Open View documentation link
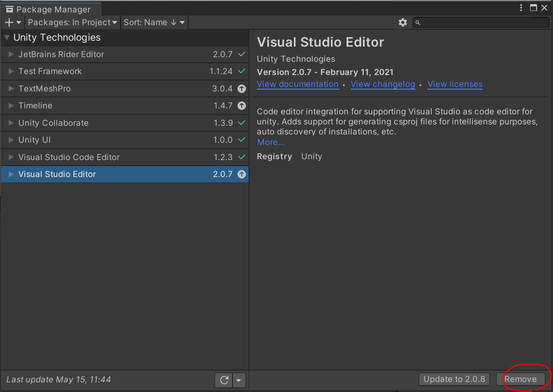Viewport: 553px width, 392px height. pyautogui.click(x=298, y=84)
